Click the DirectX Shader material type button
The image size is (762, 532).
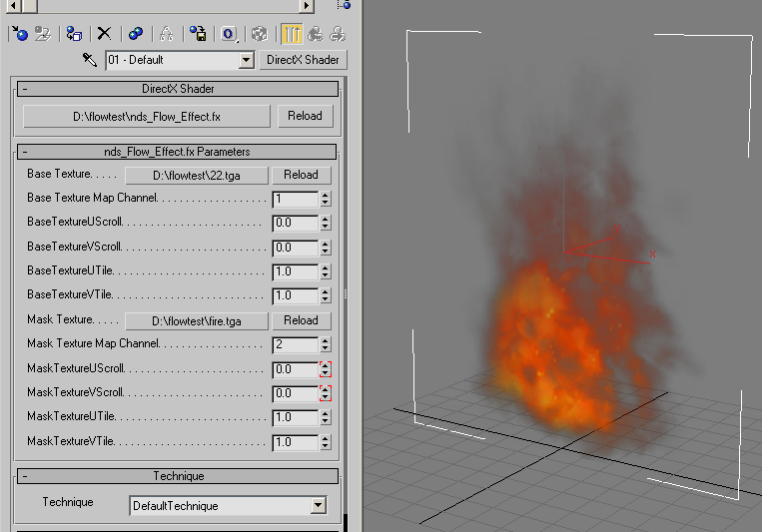303,60
